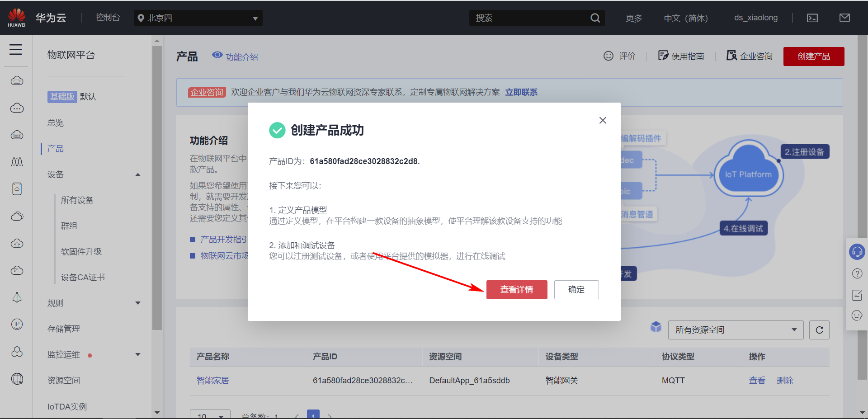This screenshot has width=868, height=419.
Task: Click the 评价 smiley icon
Action: 609,56
